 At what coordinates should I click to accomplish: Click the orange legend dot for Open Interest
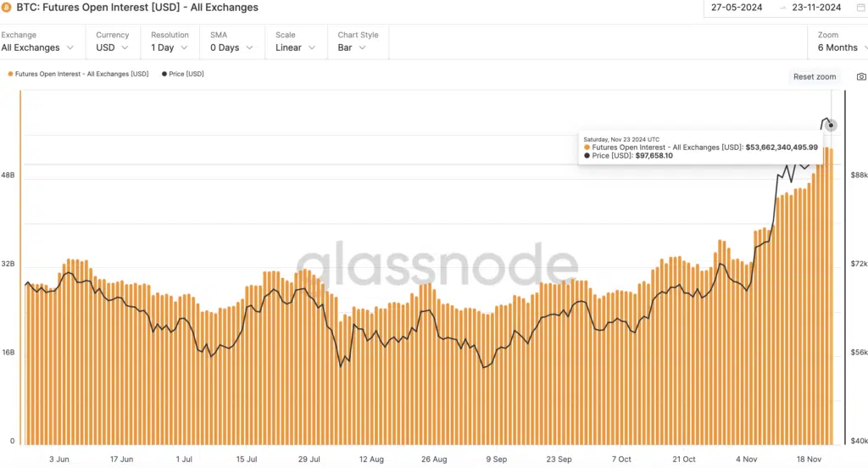10,74
